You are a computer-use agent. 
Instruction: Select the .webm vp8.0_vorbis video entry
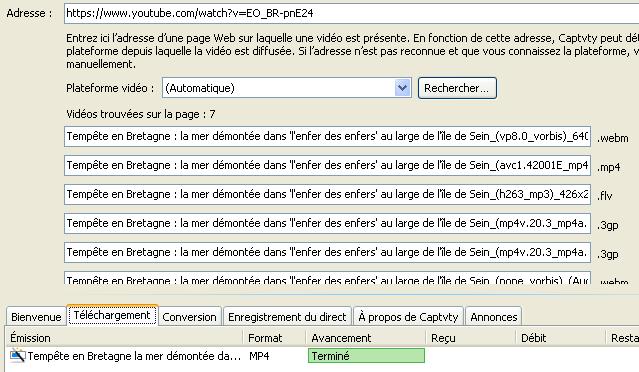click(327, 136)
